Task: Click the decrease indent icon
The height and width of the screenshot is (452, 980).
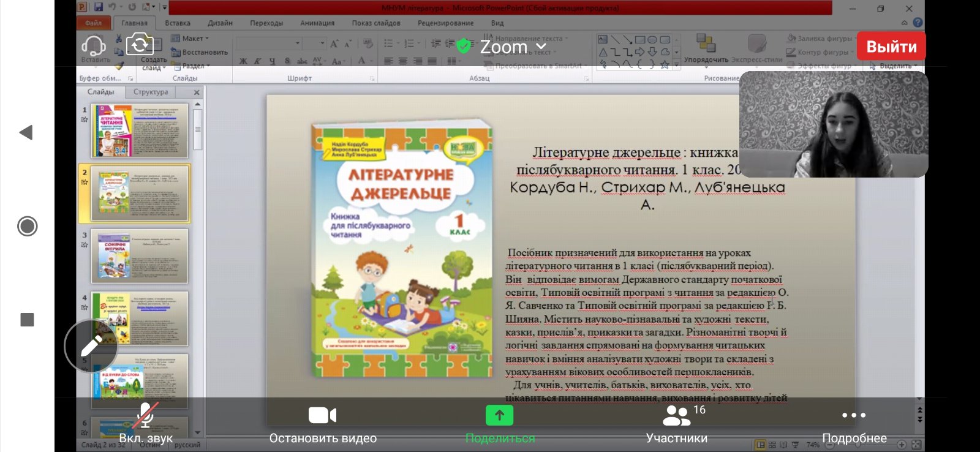Action: coord(435,43)
